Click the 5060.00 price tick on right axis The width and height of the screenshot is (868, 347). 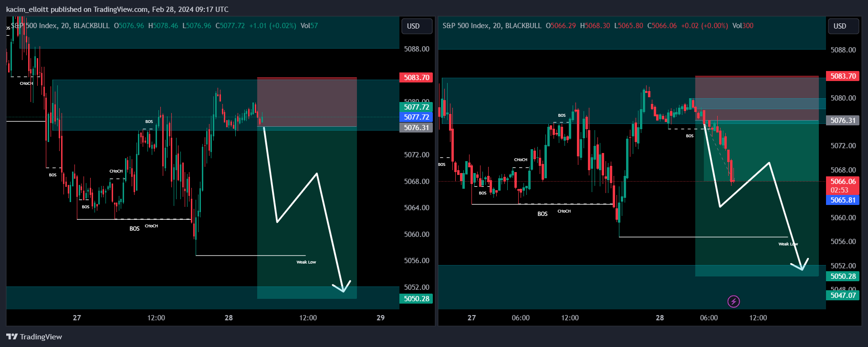843,218
